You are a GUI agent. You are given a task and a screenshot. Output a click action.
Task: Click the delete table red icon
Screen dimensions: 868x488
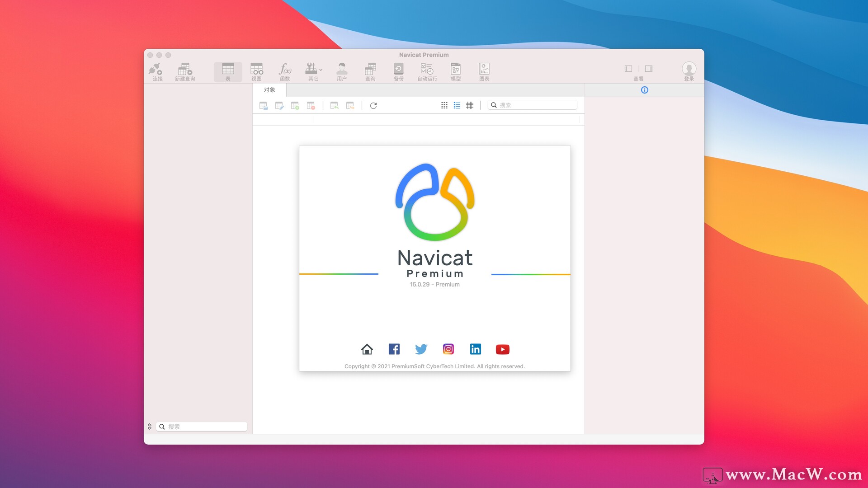pos(311,105)
